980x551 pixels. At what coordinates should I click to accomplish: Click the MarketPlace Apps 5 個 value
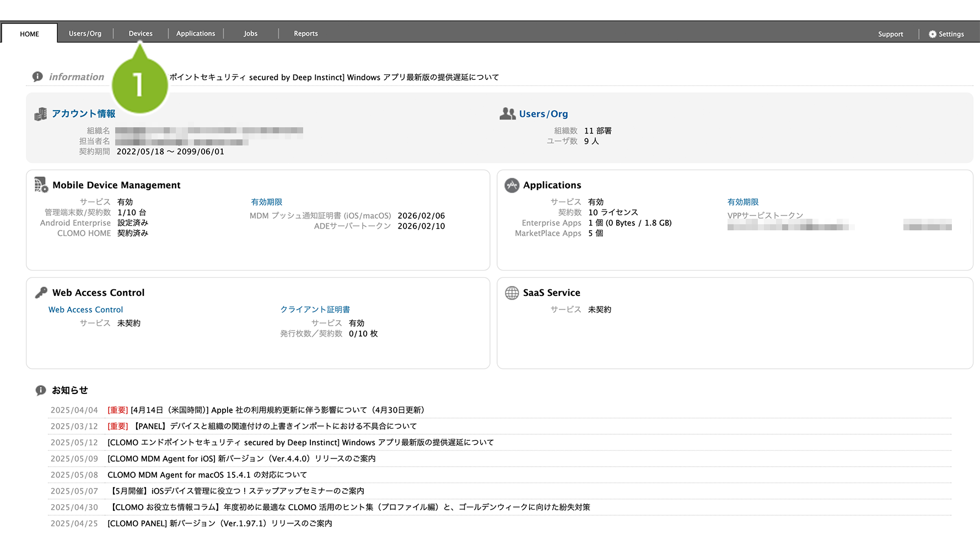595,234
